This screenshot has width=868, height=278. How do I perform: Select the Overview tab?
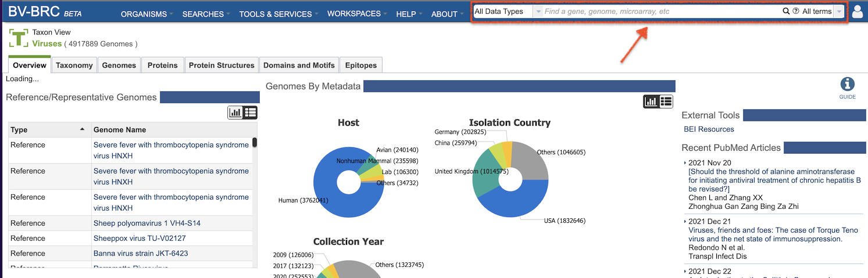pos(30,65)
